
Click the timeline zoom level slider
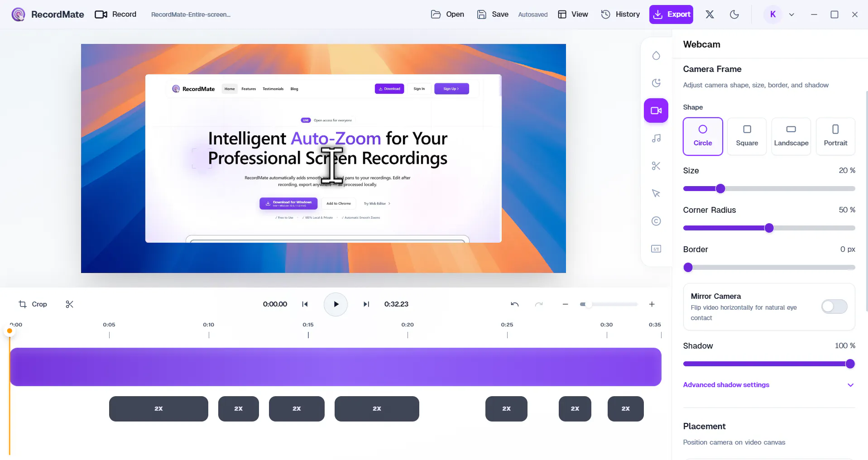(x=609, y=304)
